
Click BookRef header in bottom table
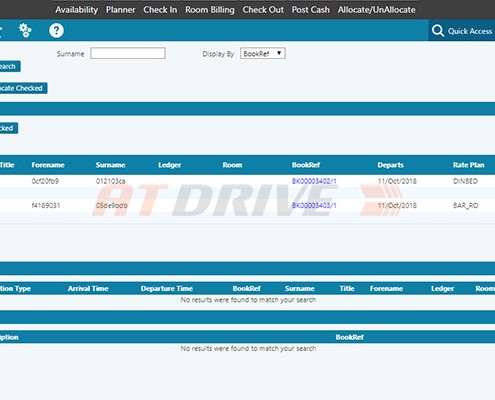(x=350, y=337)
